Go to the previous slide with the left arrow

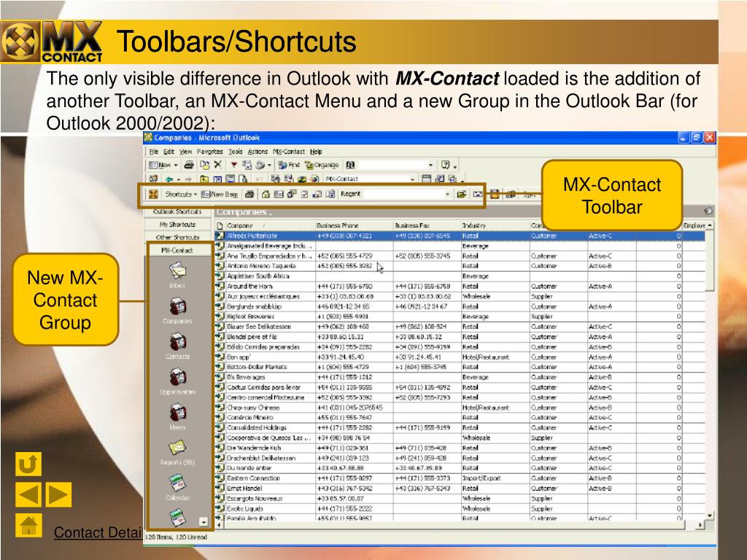tap(28, 494)
